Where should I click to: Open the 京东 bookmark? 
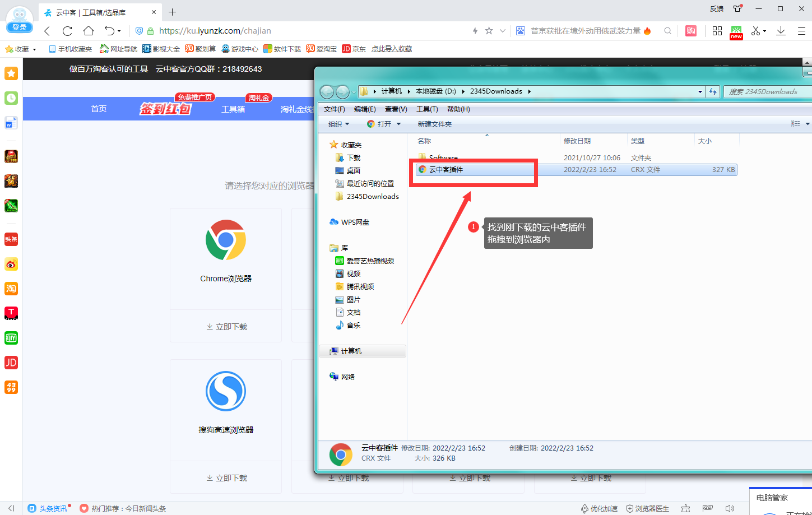pyautogui.click(x=354, y=49)
